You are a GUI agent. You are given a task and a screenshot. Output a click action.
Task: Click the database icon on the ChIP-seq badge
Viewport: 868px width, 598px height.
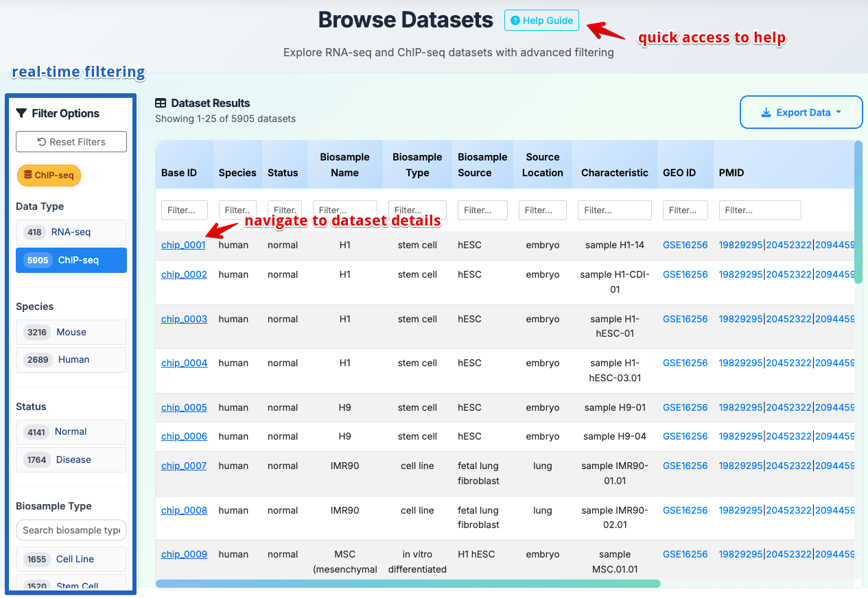pyautogui.click(x=28, y=176)
